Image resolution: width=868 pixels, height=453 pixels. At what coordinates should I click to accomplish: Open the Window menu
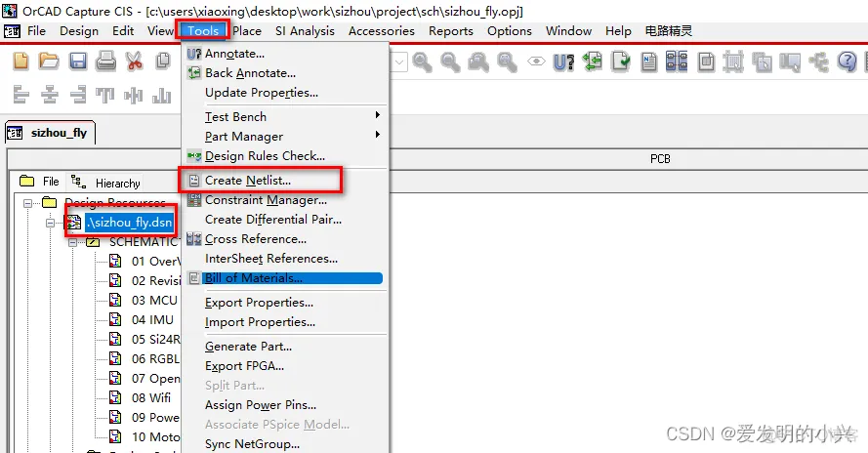tap(568, 31)
